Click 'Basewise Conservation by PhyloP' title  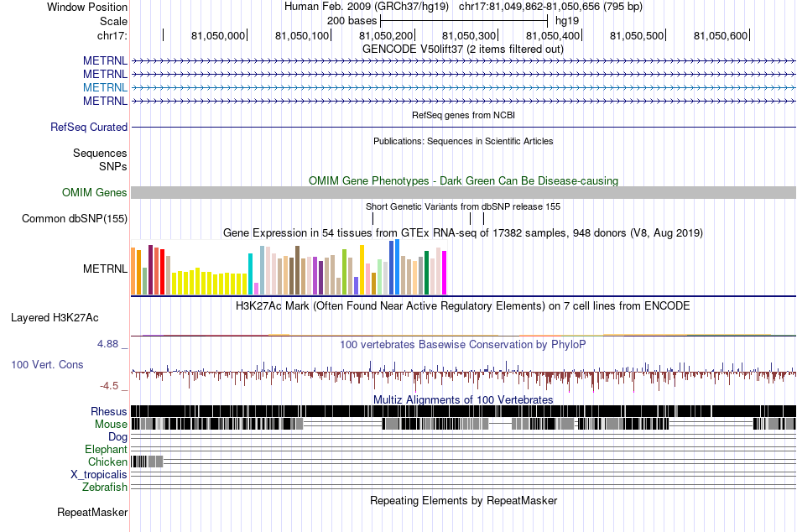tap(463, 345)
